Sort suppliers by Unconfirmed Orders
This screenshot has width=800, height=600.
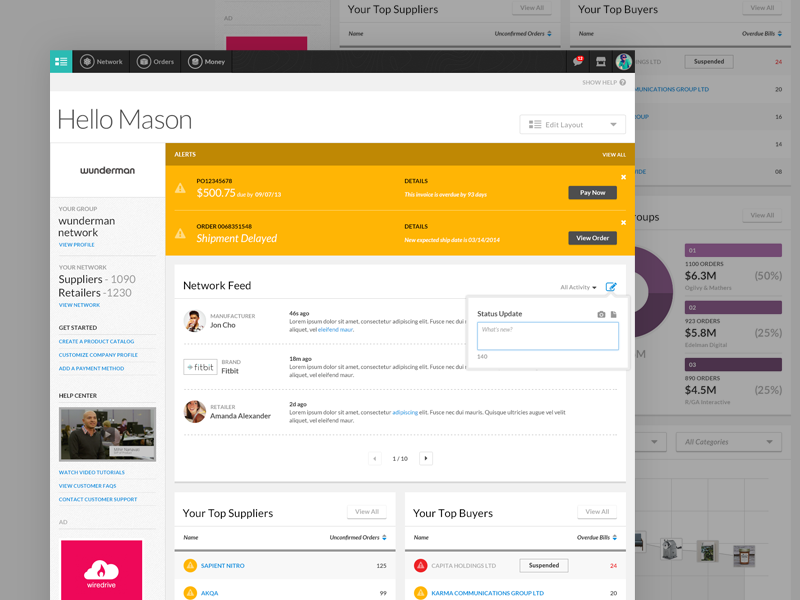point(358,538)
